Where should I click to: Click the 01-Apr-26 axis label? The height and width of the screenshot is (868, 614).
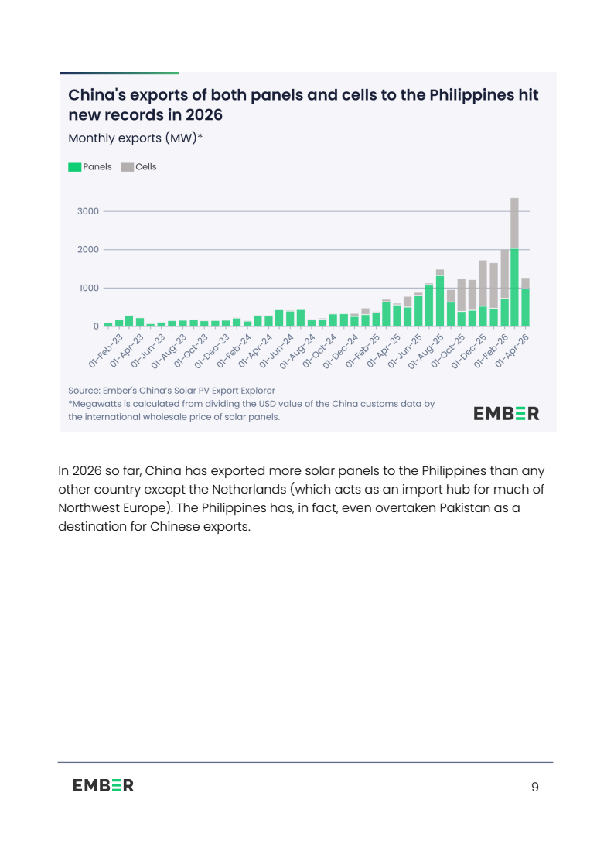point(512,351)
